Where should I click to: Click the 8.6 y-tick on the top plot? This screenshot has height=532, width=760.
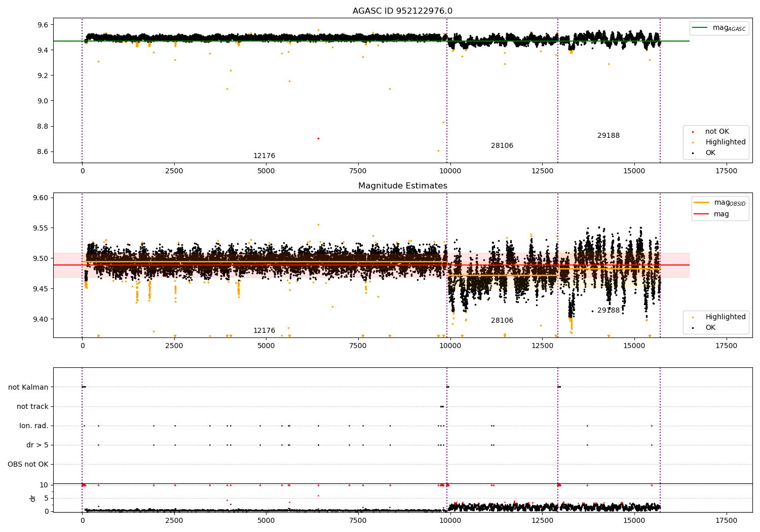click(43, 151)
